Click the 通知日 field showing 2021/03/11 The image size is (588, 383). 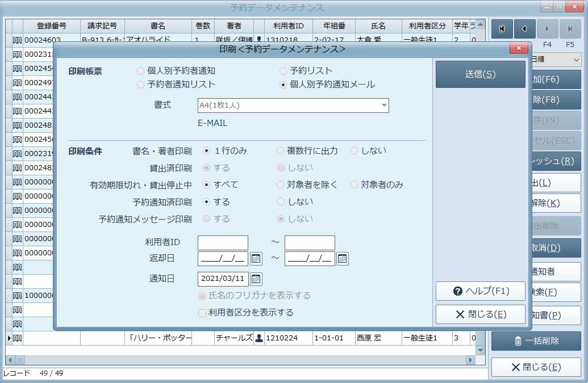tap(223, 279)
